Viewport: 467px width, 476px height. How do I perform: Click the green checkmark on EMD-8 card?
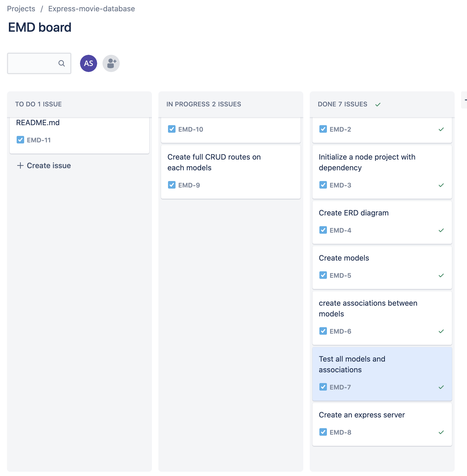pyautogui.click(x=441, y=432)
